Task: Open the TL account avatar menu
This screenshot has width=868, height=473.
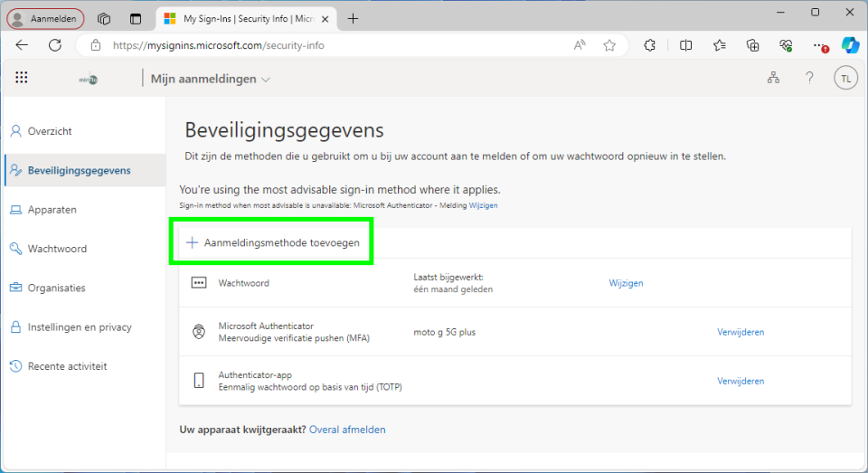Action: coord(845,79)
